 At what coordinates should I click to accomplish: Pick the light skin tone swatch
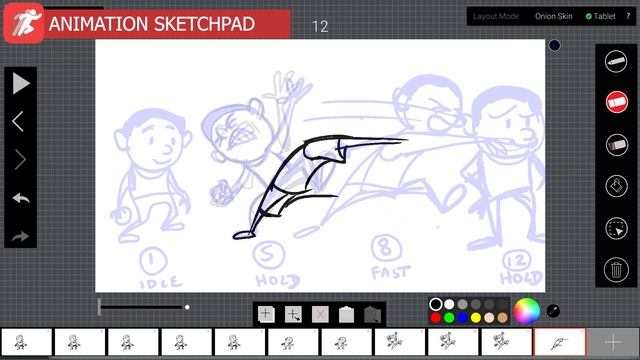point(489,318)
